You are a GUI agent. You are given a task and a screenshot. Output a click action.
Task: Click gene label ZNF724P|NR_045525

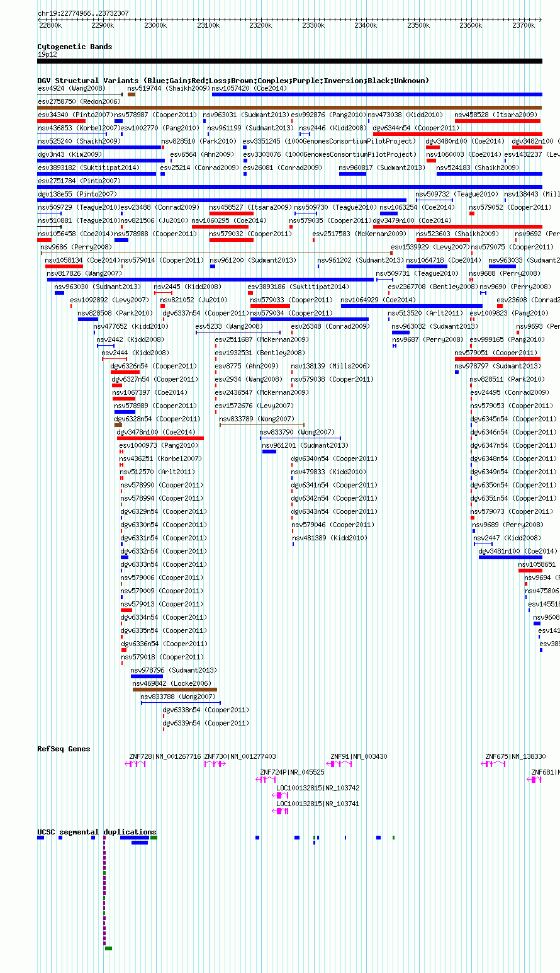coord(292,772)
